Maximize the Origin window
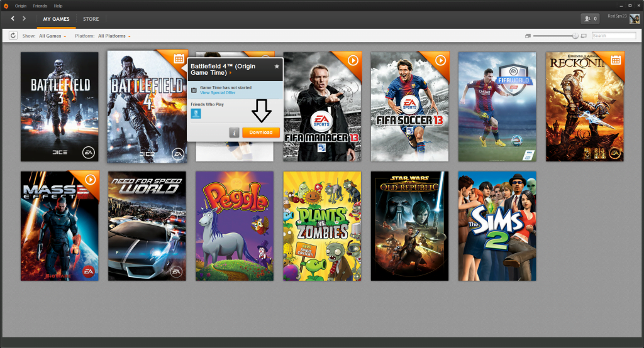644x348 pixels. coord(630,6)
